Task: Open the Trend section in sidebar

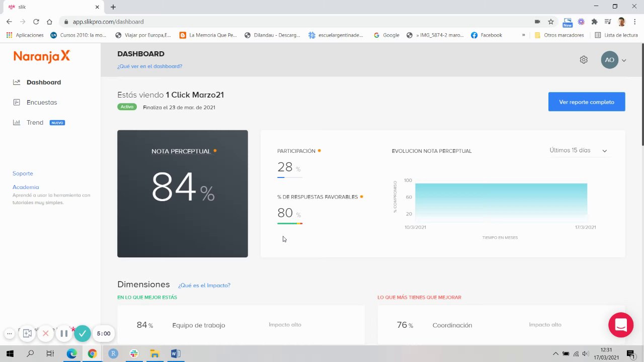Action: pos(35,122)
